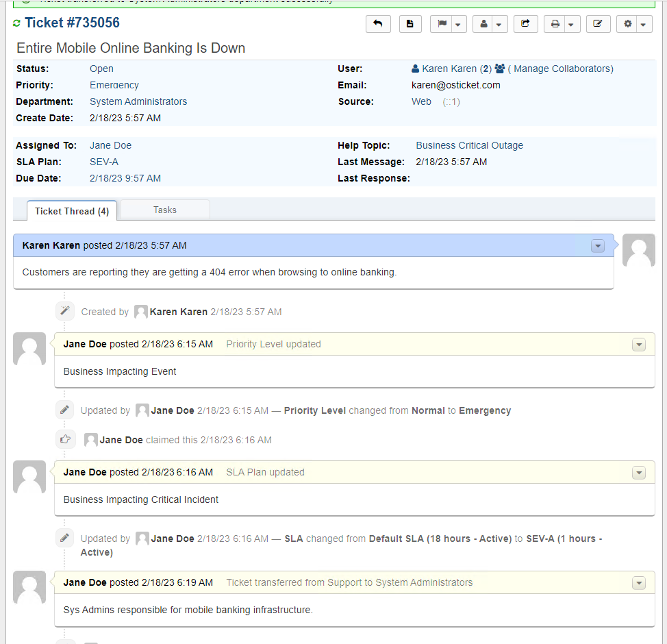667x644 pixels.
Task: Click the gear icon for more actions
Action: point(627,23)
